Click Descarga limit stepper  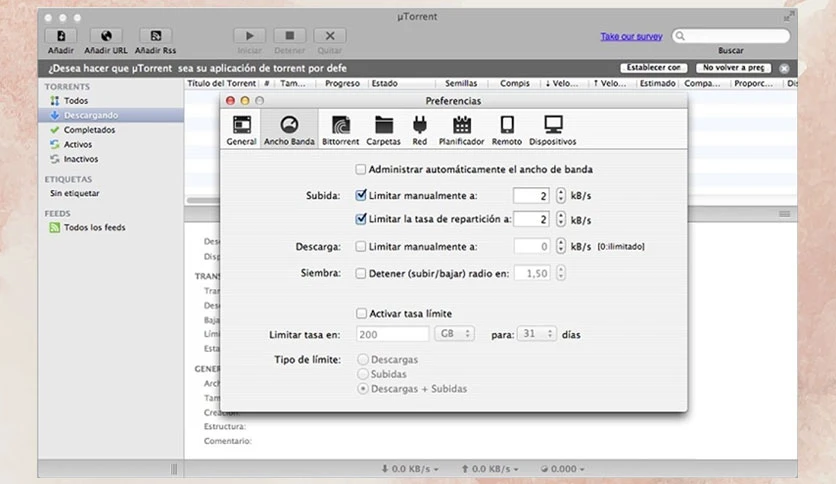(560, 246)
